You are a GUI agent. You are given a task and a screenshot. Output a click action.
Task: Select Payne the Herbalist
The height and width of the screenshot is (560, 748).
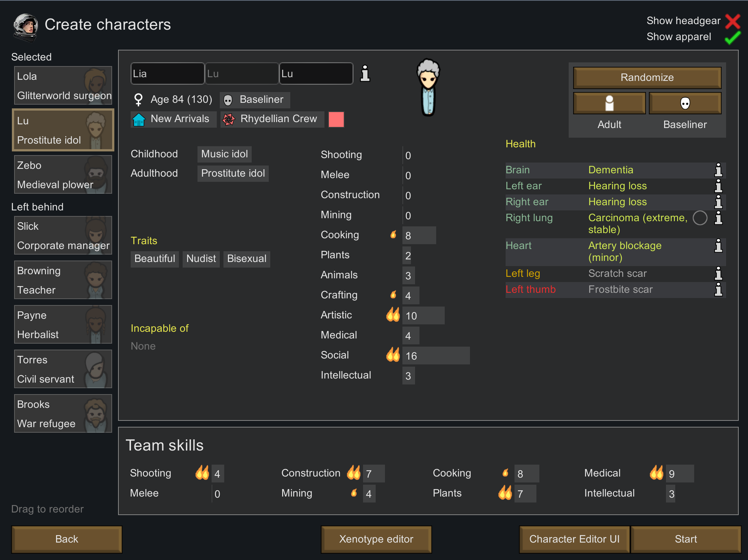tap(63, 325)
